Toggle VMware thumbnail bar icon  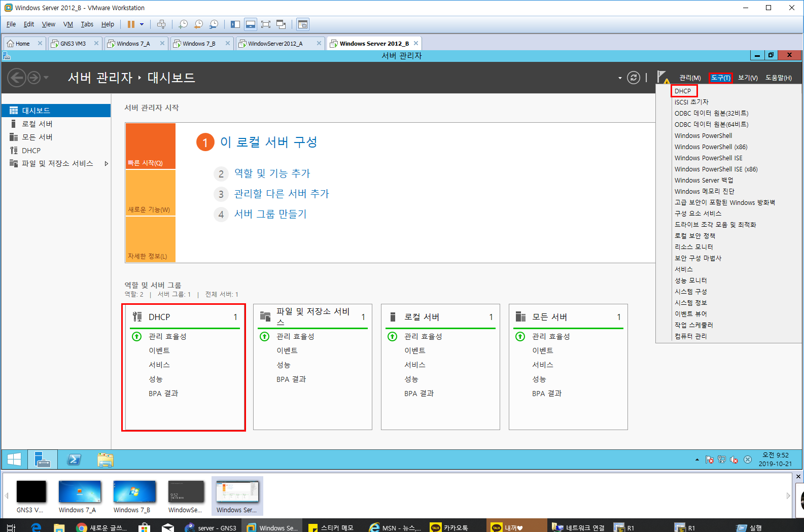250,24
